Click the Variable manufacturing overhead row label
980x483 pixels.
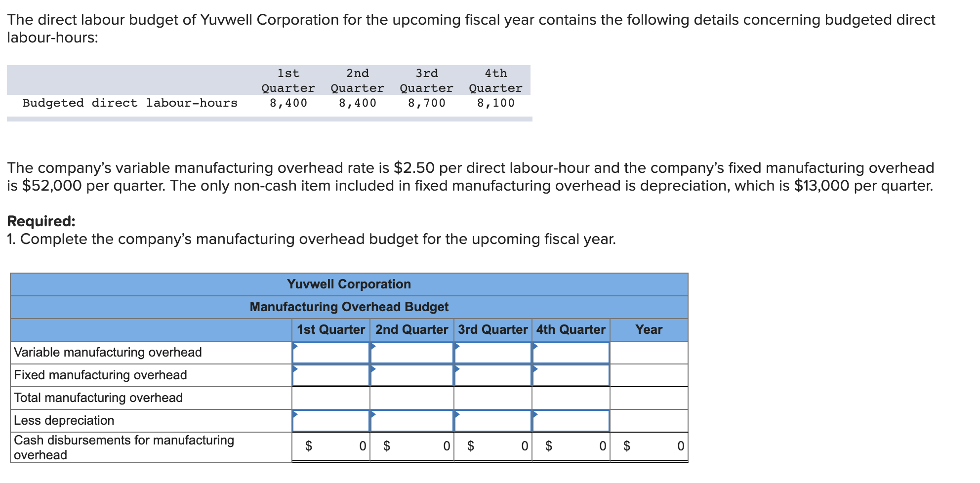pyautogui.click(x=108, y=352)
